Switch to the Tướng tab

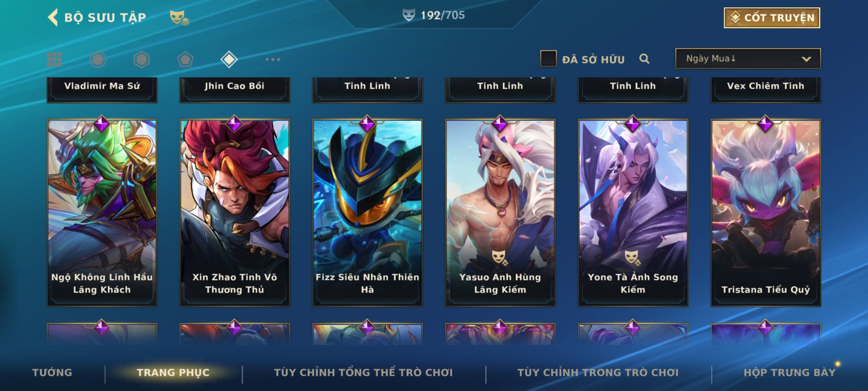[52, 373]
